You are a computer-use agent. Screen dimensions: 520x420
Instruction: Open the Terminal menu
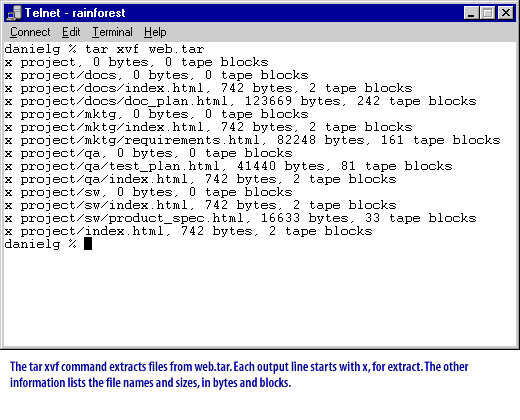pyautogui.click(x=112, y=32)
